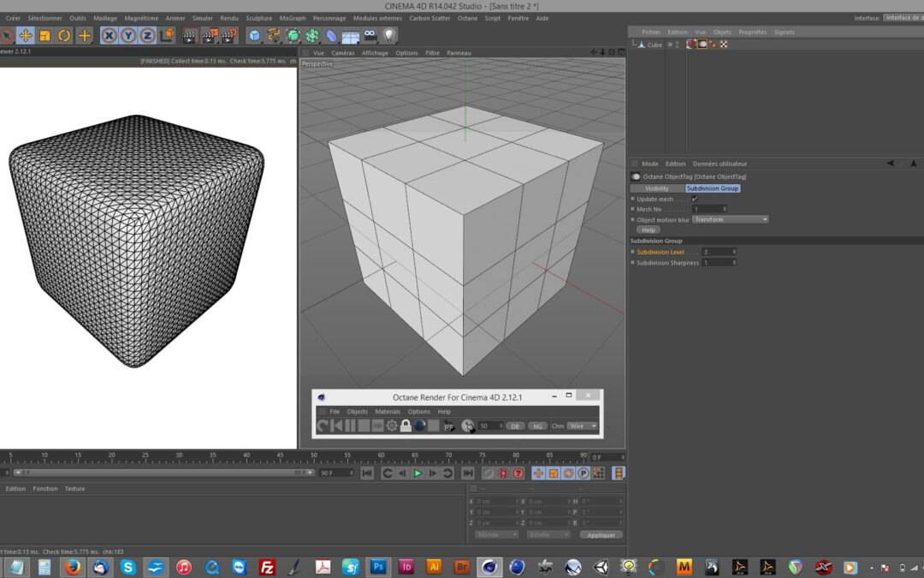Click the Subdivision Level stepper arrows
The width and height of the screenshot is (924, 578).
click(x=734, y=252)
